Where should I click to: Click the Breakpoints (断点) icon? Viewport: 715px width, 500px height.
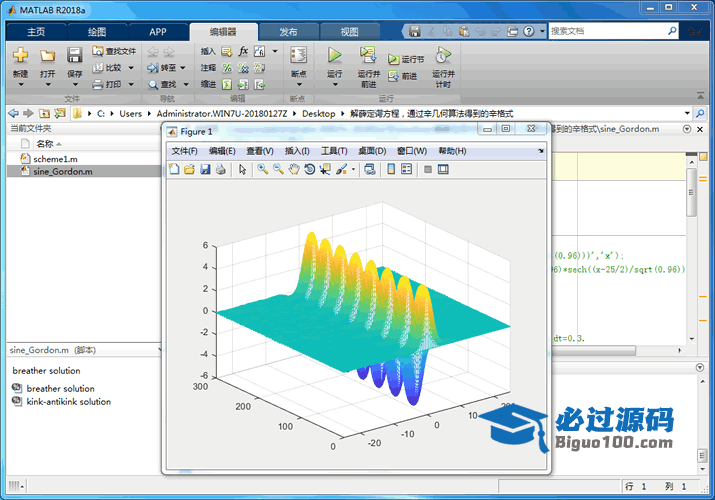point(299,56)
